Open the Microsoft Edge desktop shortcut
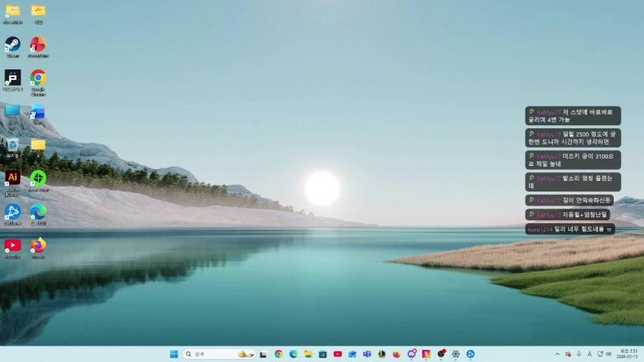Screen dimensions: 644x362 [x=38, y=211]
